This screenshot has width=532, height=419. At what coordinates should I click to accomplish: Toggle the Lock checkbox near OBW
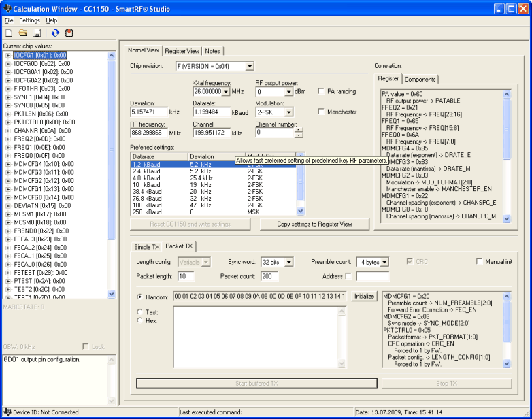click(x=86, y=346)
